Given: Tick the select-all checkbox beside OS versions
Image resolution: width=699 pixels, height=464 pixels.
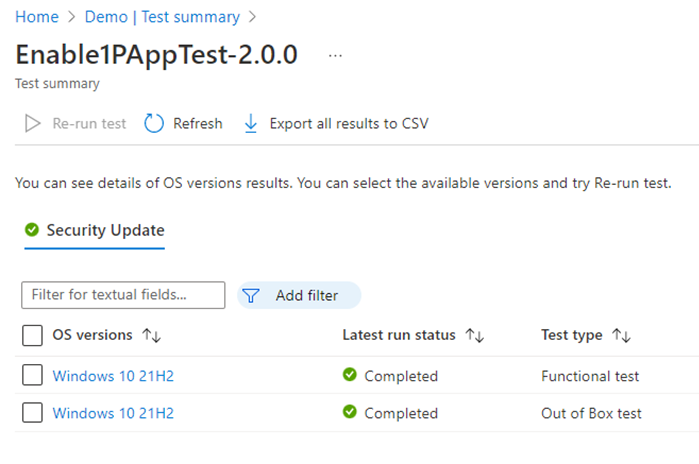Looking at the screenshot, I should click(33, 335).
